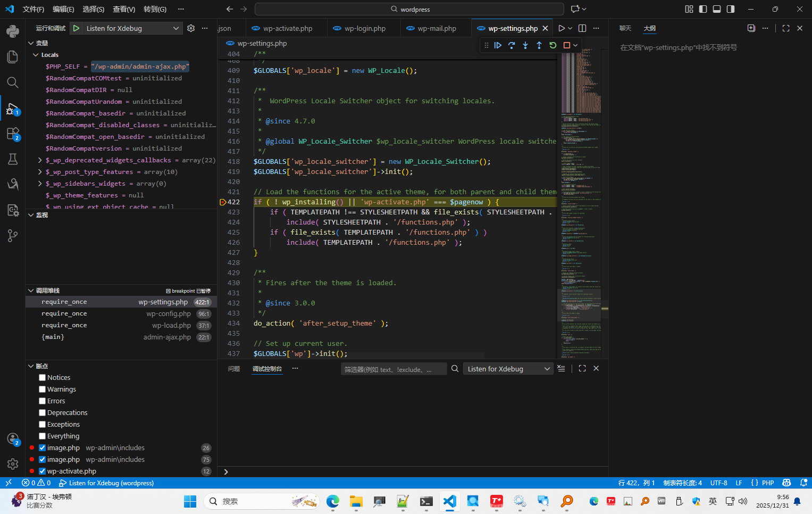Collapse the Locals variable scope

[x=36, y=55]
